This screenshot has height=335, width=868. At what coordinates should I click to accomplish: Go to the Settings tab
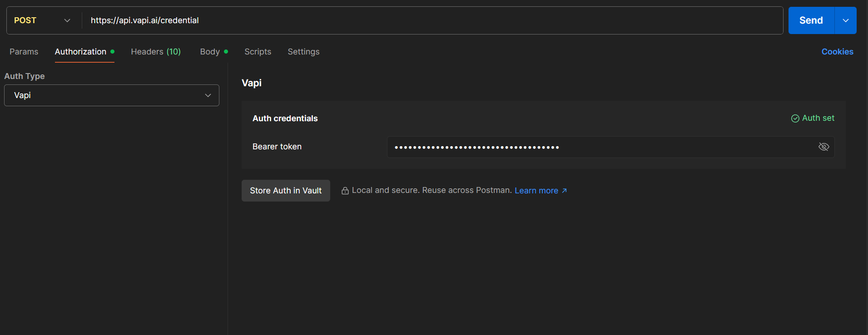coord(303,52)
